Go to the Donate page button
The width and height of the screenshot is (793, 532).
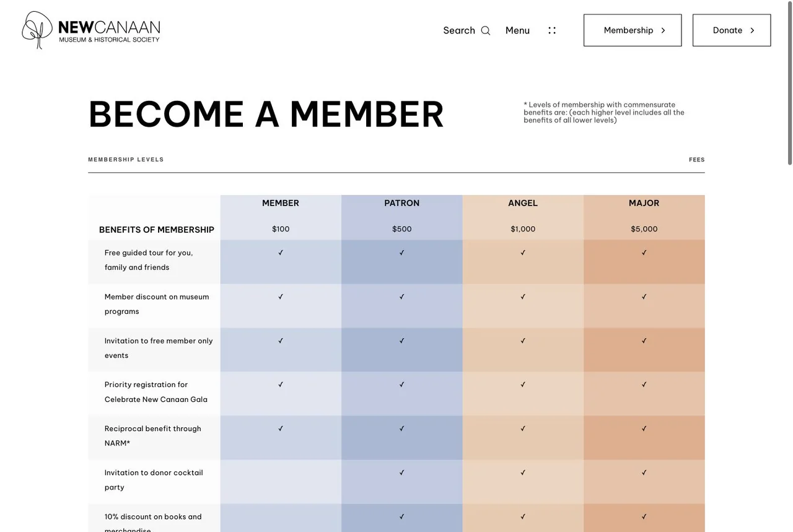(x=732, y=30)
